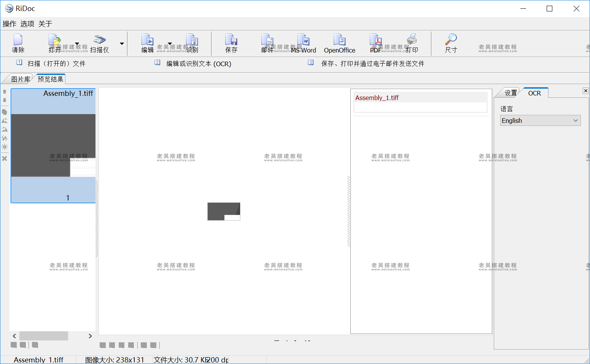Open the 扫描仪 scanner dropdown arrow
This screenshot has width=590, height=364.
tap(121, 44)
